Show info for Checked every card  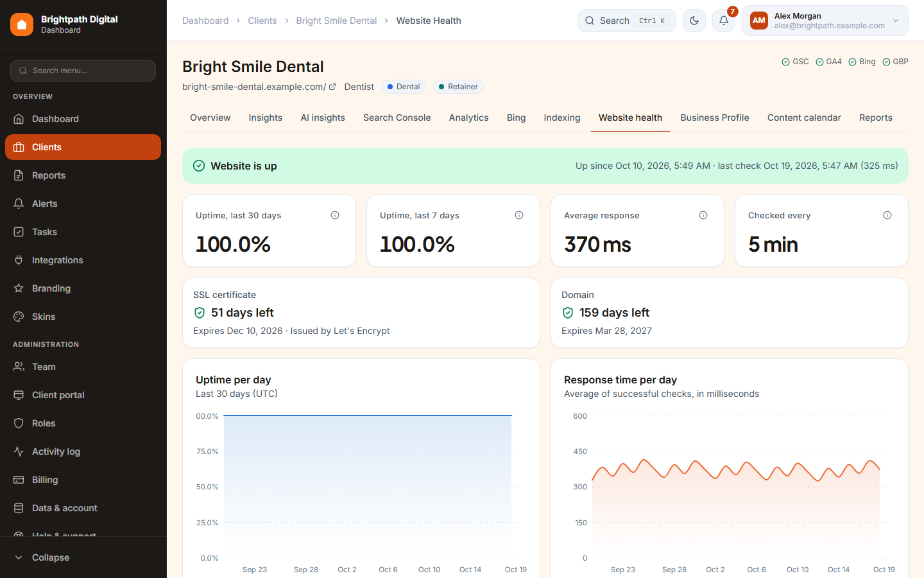click(x=887, y=215)
